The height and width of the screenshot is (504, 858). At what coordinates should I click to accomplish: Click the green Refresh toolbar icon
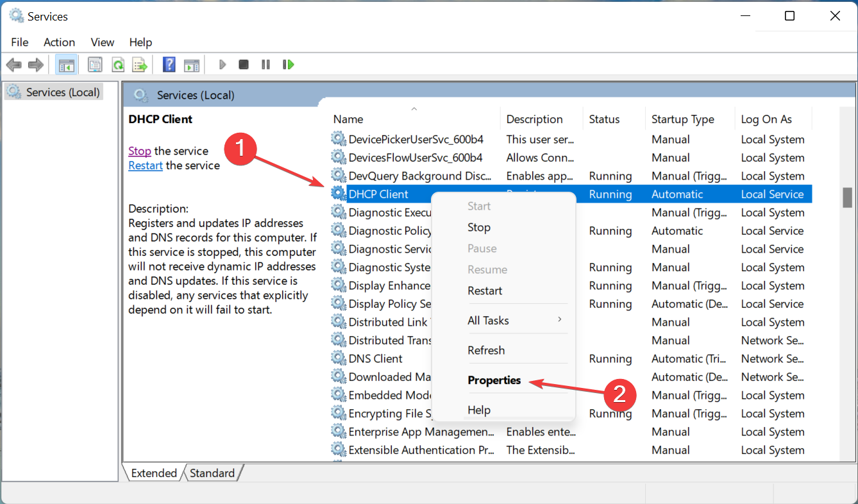pos(118,65)
